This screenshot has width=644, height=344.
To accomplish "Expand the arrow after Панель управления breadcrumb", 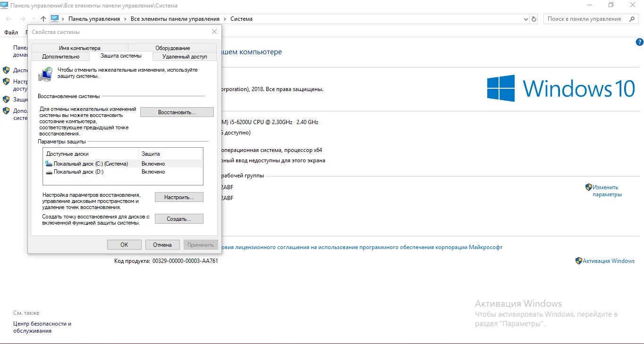I will click(125, 19).
